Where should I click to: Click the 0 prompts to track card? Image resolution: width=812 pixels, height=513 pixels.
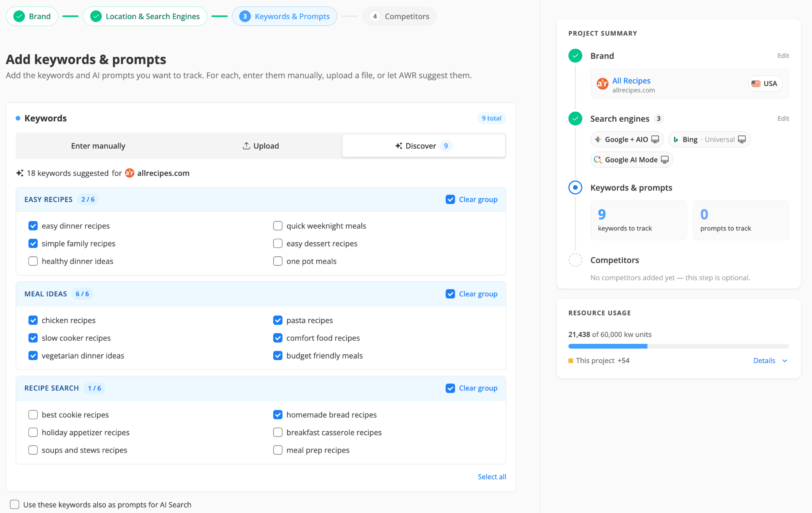[x=741, y=220]
